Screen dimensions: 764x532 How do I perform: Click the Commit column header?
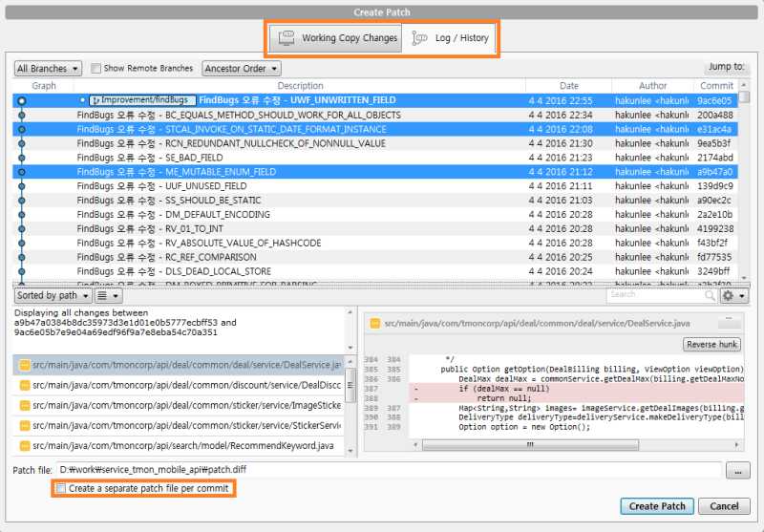(x=715, y=86)
